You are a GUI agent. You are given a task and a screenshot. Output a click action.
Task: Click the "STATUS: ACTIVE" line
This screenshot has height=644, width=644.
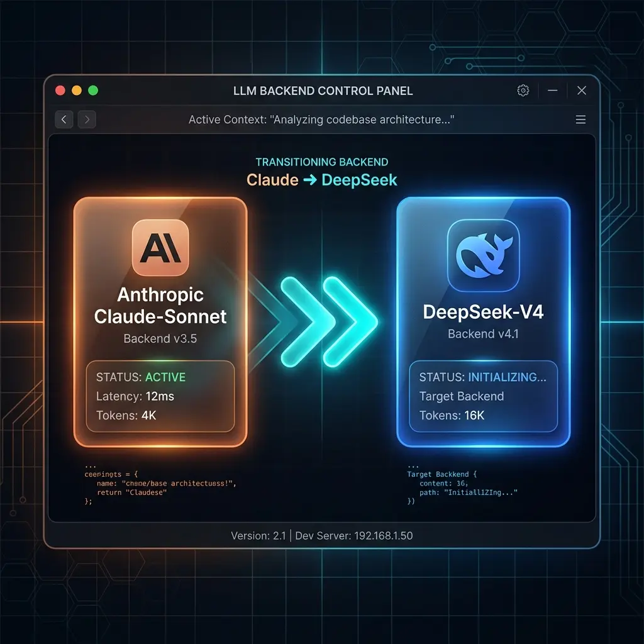coord(141,377)
